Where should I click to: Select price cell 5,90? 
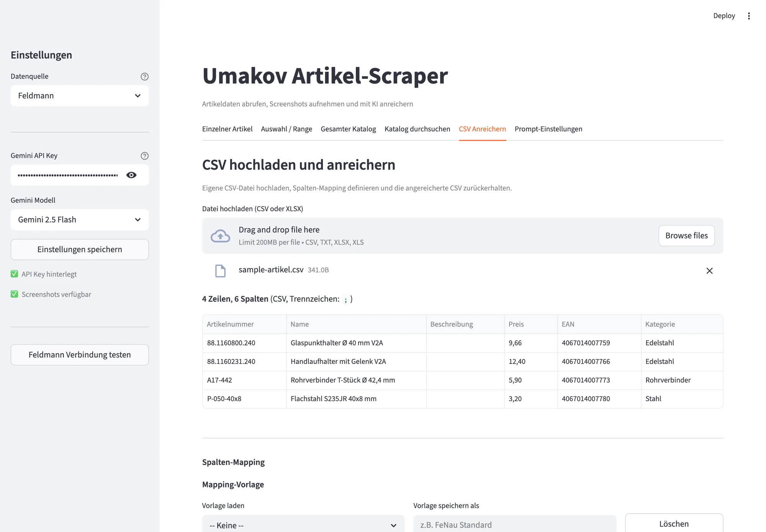click(531, 380)
